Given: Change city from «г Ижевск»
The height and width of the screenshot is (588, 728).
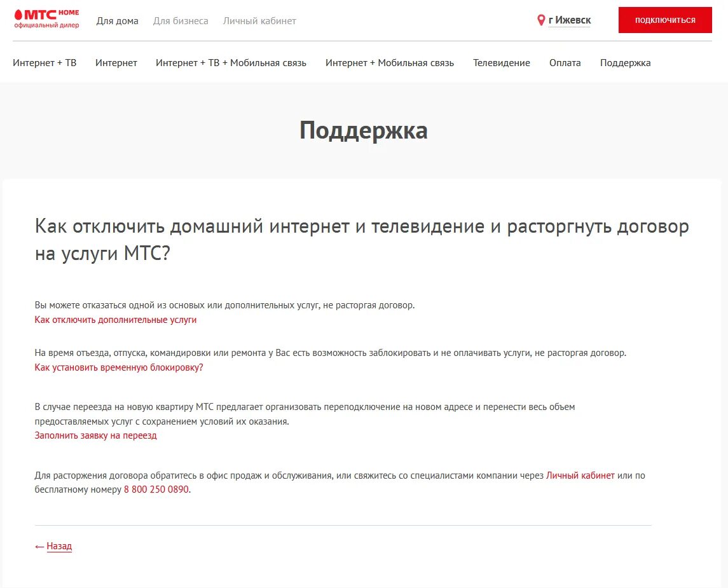Looking at the screenshot, I should click(x=570, y=20).
